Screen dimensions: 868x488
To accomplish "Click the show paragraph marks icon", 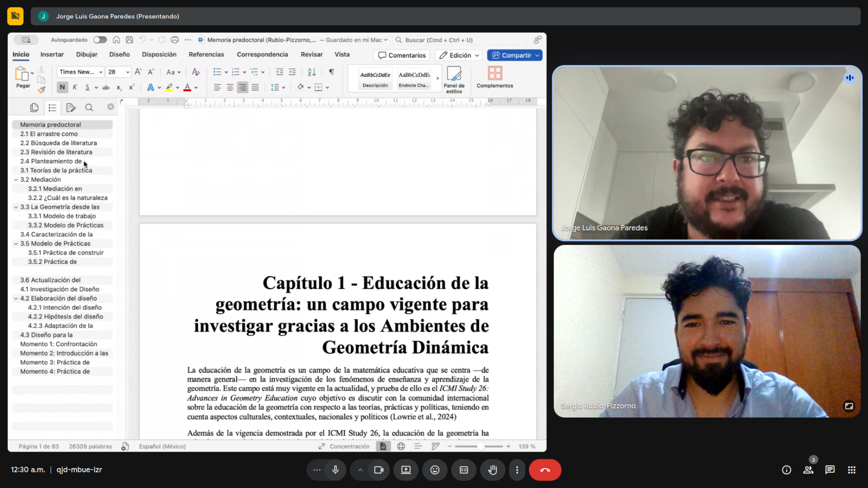I will point(331,72).
